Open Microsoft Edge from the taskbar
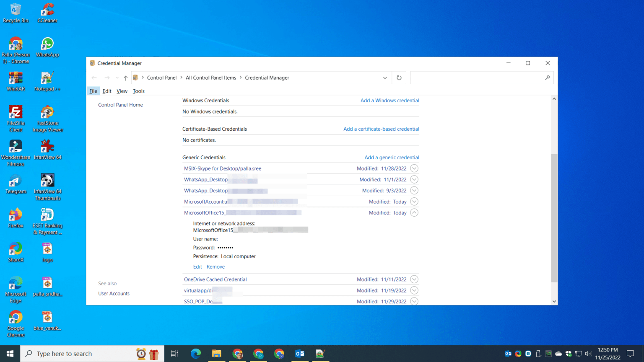Image resolution: width=644 pixels, height=362 pixels. (x=196, y=353)
